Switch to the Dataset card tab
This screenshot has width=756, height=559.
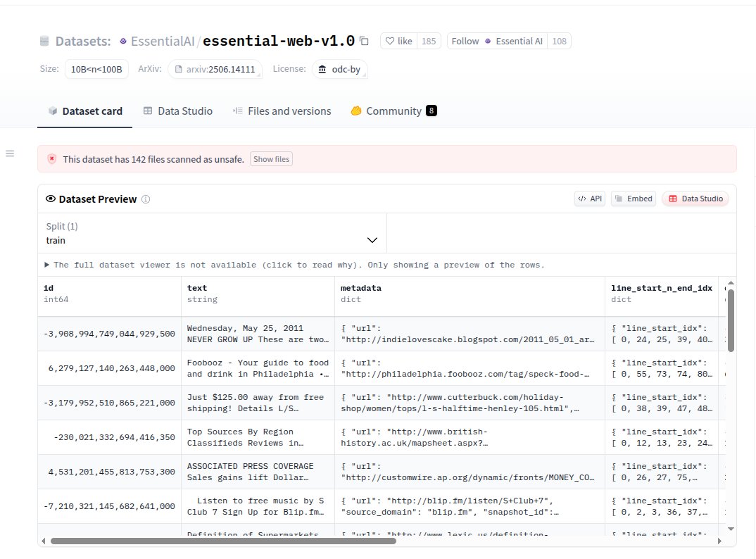tap(85, 111)
